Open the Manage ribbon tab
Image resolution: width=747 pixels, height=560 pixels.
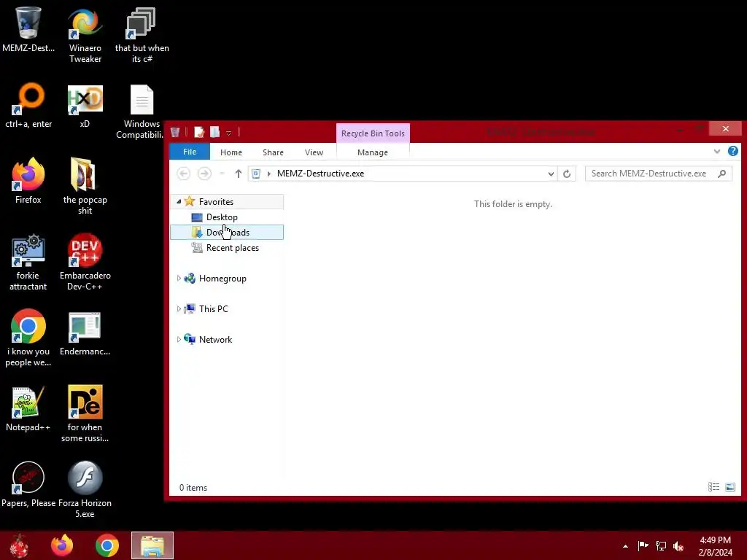point(373,152)
